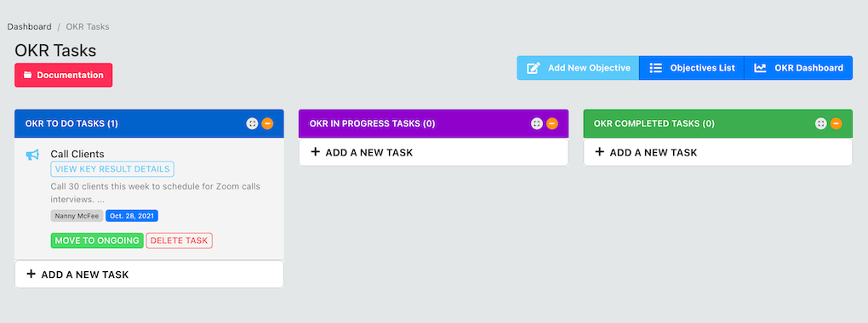Image resolution: width=868 pixels, height=323 pixels.
Task: Click the megaphone icon beside Call Clients
Action: (32, 155)
